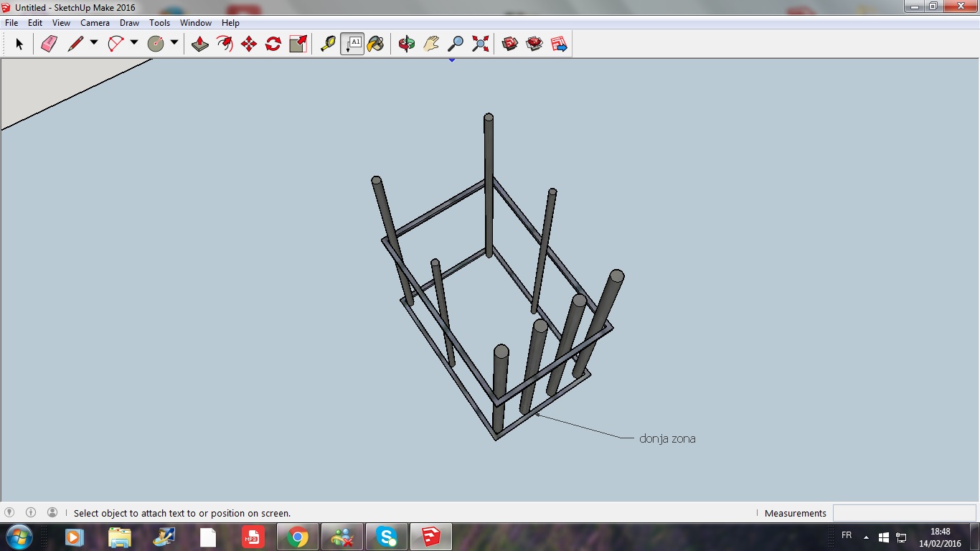This screenshot has width=980, height=551.
Task: Choose the Pan hand tool
Action: 431,44
